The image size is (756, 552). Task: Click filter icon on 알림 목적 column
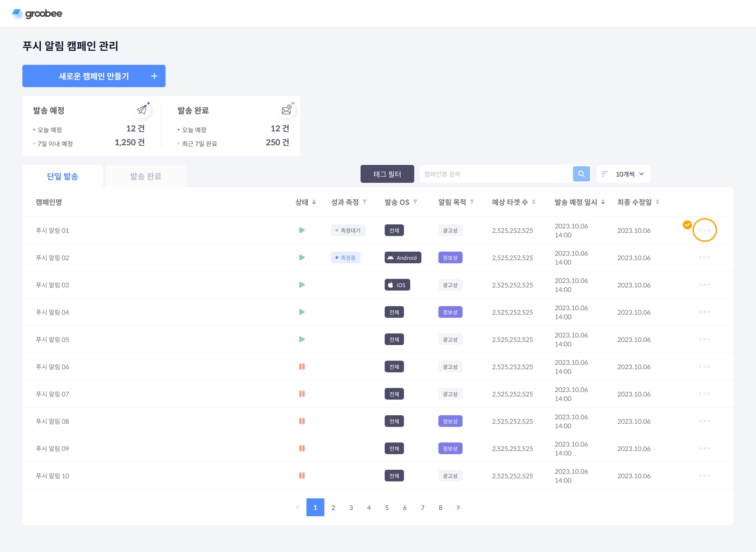tap(472, 202)
